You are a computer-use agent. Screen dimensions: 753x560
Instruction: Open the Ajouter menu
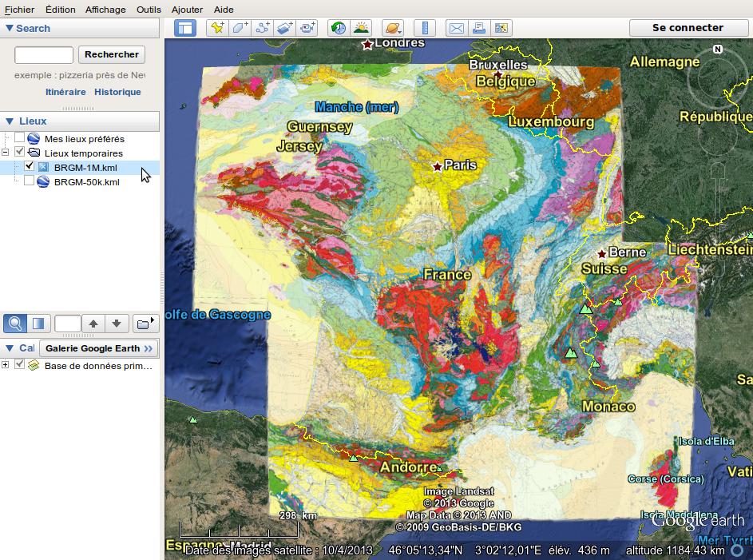pos(188,10)
